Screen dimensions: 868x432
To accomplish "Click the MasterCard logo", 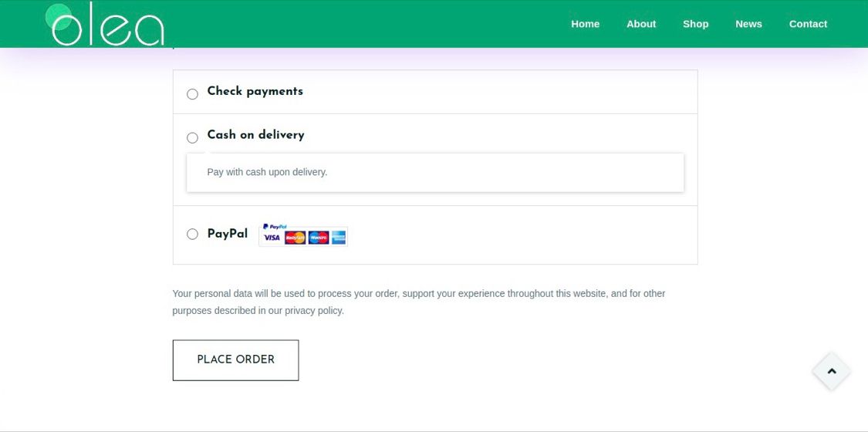I will [x=295, y=238].
